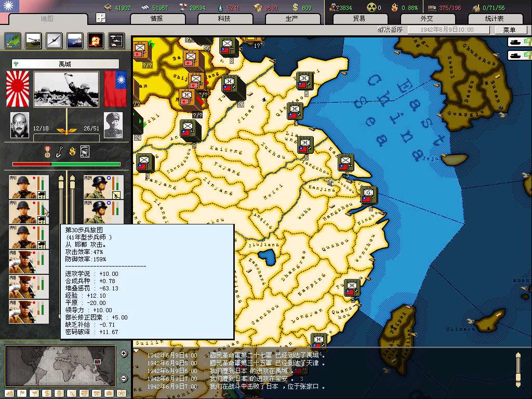Click the 禹城 province name bar
532x399 pixels.
pyautogui.click(x=65, y=64)
